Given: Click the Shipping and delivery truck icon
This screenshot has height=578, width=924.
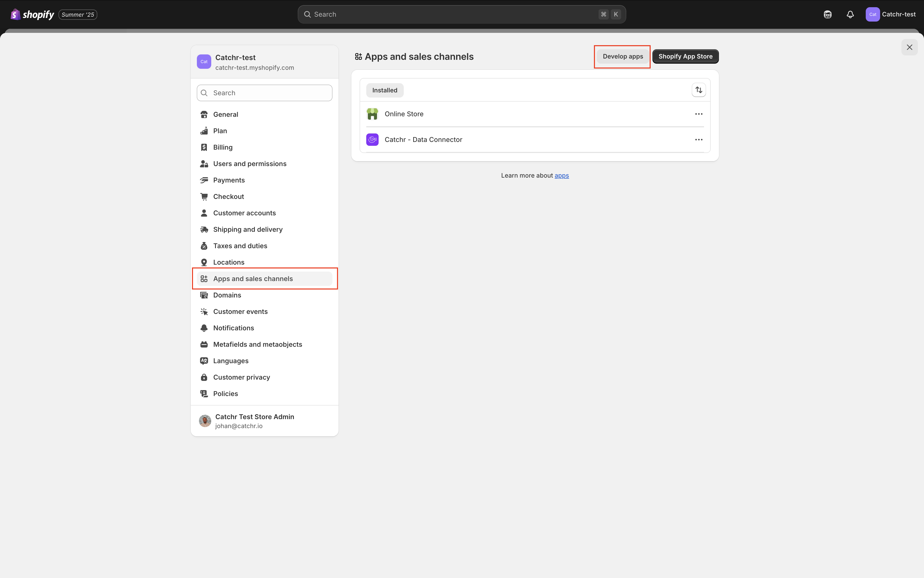Looking at the screenshot, I should pyautogui.click(x=204, y=229).
